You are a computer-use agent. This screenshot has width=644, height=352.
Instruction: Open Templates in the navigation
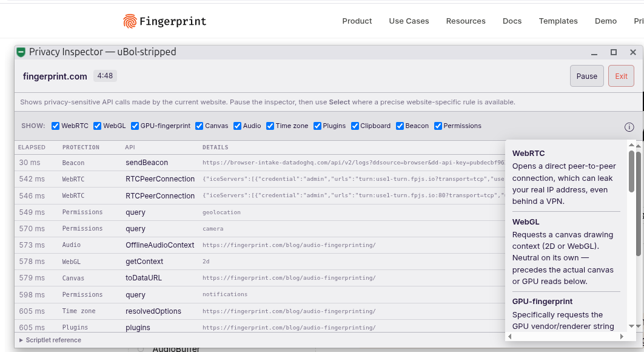coord(558,21)
